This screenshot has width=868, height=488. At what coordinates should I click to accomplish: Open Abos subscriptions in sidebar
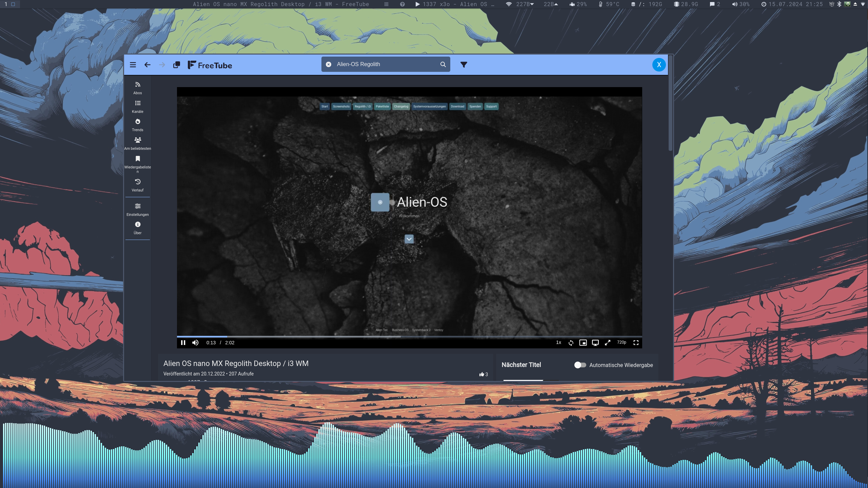click(138, 88)
